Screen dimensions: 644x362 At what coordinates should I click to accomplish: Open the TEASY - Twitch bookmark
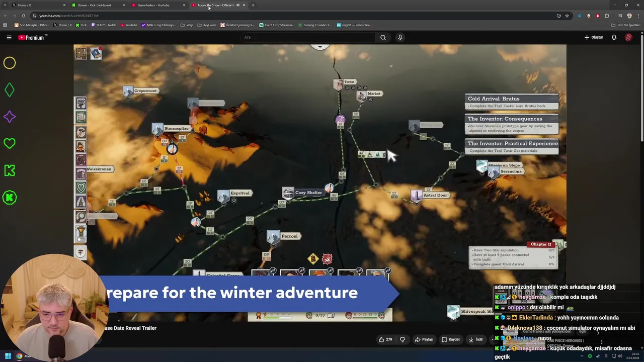coord(104,25)
